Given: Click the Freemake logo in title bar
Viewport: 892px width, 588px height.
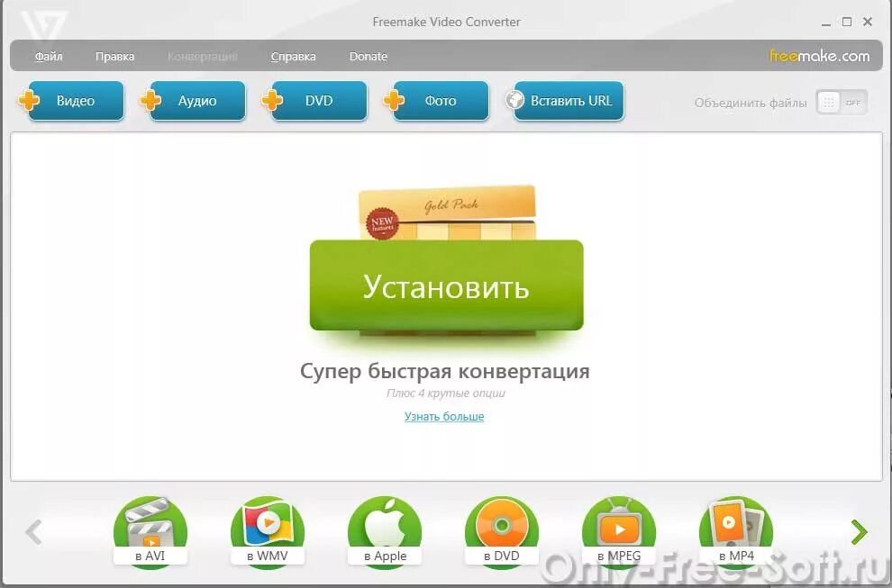Looking at the screenshot, I should coord(44,26).
